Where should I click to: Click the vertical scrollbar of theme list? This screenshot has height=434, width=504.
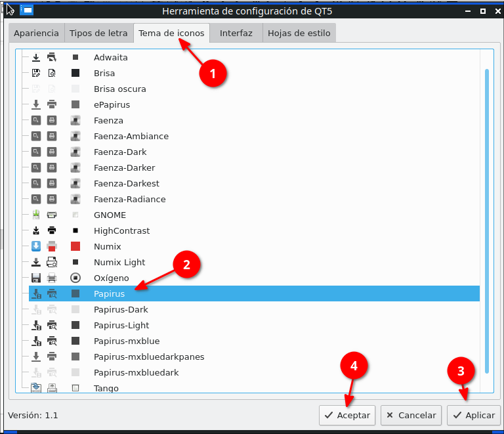487,221
